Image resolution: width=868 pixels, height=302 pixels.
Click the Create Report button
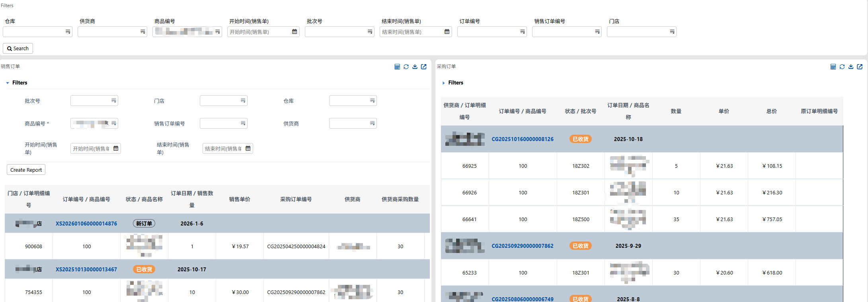pyautogui.click(x=26, y=170)
